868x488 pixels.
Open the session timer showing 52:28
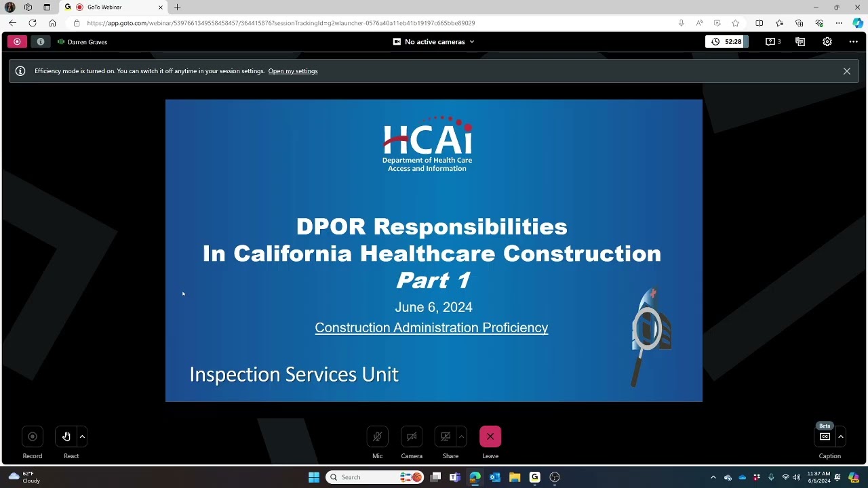(726, 41)
